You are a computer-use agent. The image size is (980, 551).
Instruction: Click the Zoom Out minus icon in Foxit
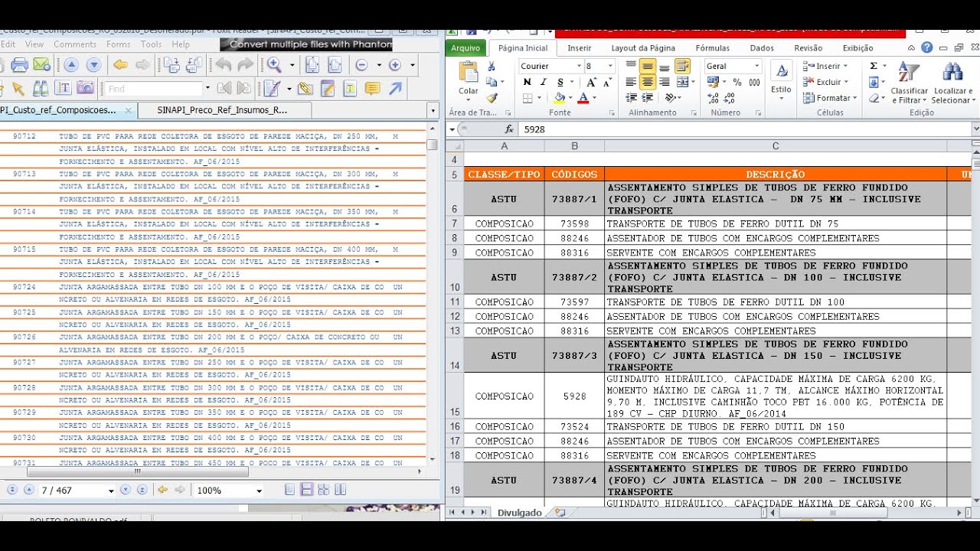click(361, 65)
